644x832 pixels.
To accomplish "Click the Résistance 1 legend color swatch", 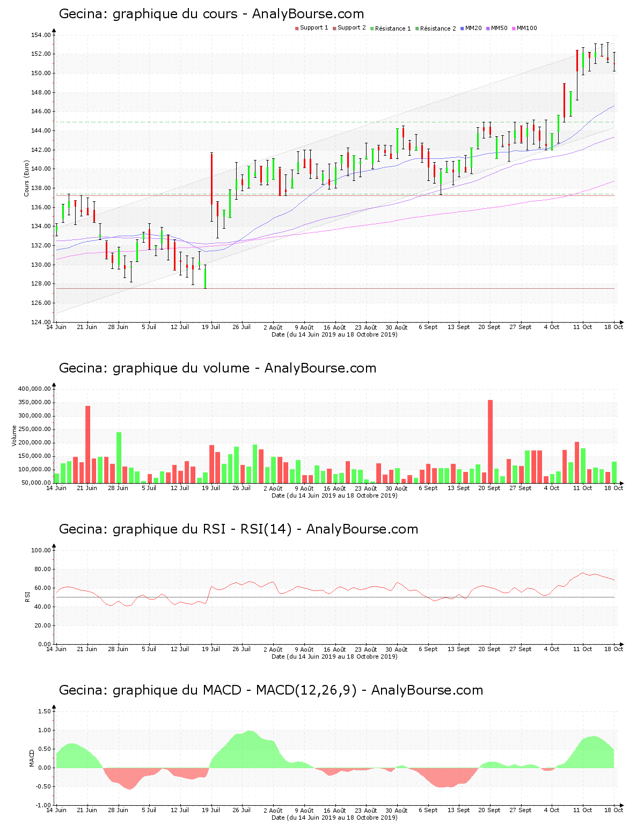I will pyautogui.click(x=372, y=28).
